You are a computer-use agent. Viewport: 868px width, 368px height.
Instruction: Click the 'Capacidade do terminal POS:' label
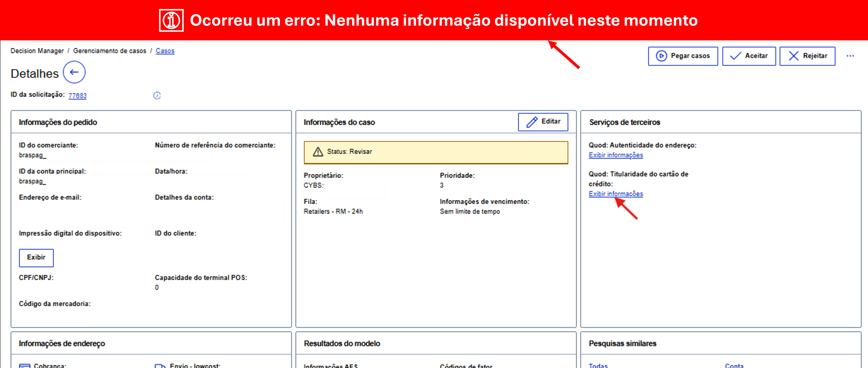(201, 278)
